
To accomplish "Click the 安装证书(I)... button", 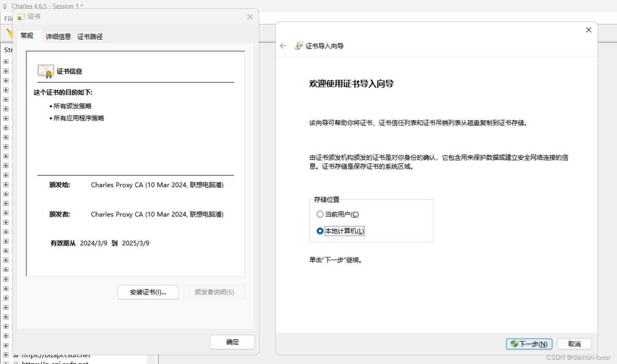I will click(148, 292).
